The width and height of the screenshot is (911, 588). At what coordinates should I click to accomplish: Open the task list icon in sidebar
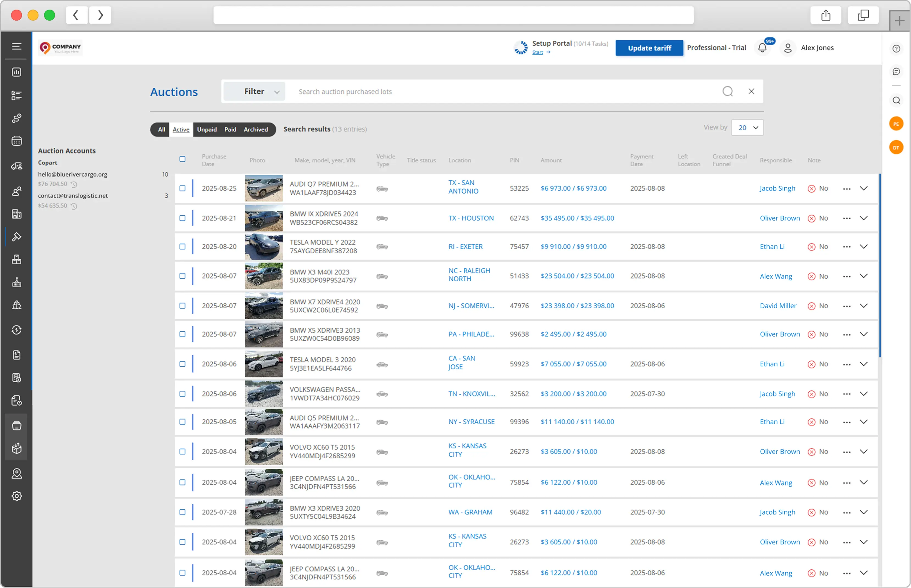coord(16,95)
